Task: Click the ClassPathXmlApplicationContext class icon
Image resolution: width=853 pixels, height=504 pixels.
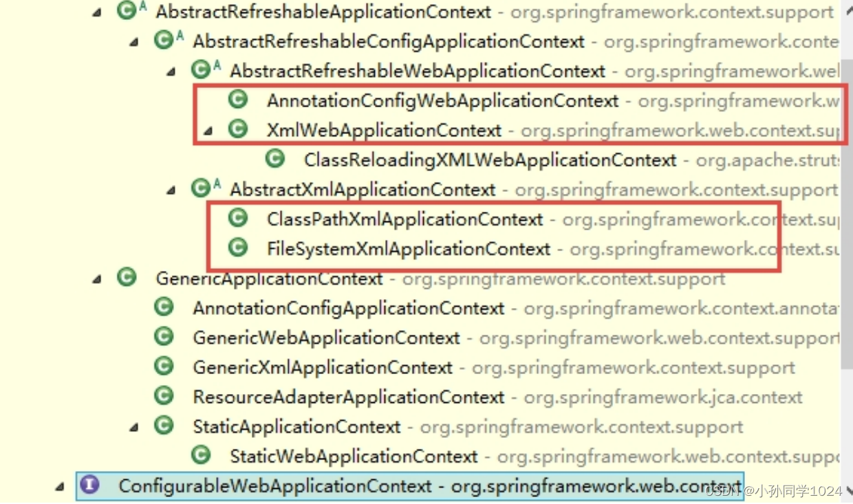Action: coord(237,219)
